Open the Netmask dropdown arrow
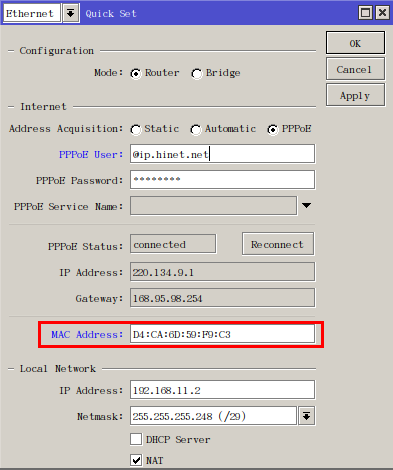The image size is (393, 470). coord(307,416)
